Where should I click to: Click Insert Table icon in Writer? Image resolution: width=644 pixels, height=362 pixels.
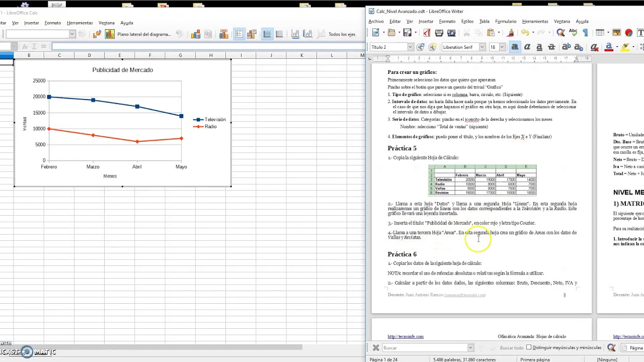click(600, 33)
